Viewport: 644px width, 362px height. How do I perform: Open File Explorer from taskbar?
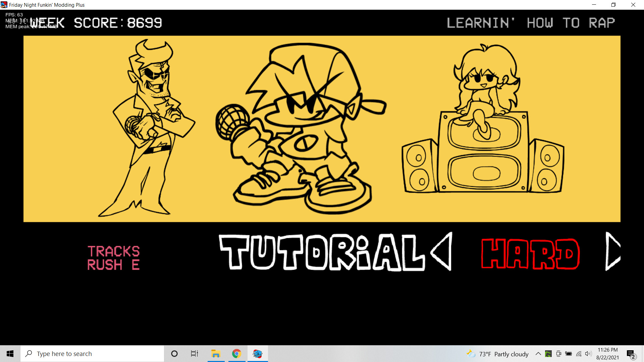[216, 354]
